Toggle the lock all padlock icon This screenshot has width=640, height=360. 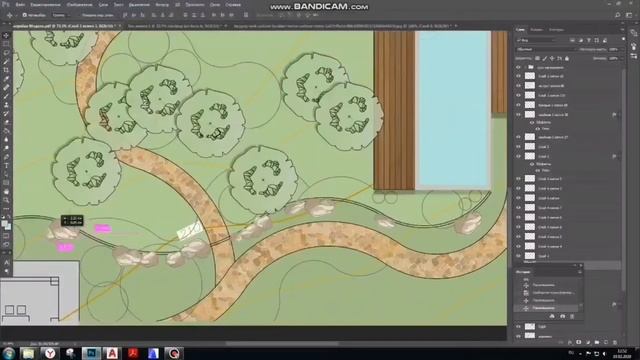(567, 59)
